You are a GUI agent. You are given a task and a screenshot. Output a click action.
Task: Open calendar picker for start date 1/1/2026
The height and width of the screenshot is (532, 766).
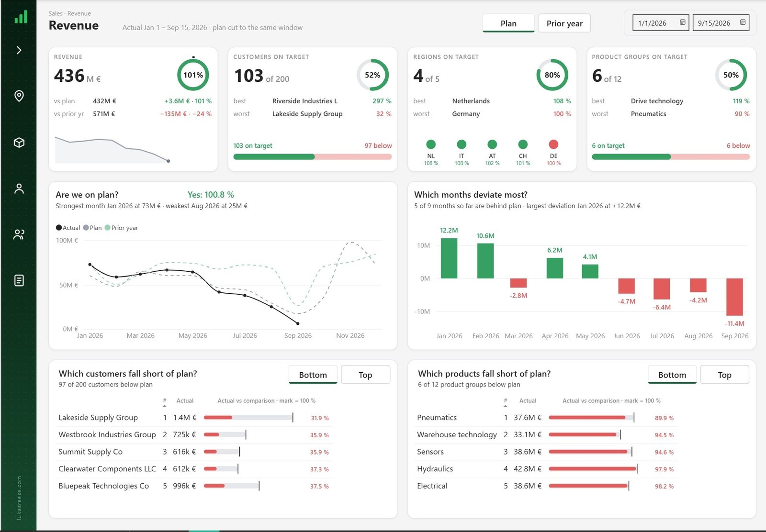682,22
